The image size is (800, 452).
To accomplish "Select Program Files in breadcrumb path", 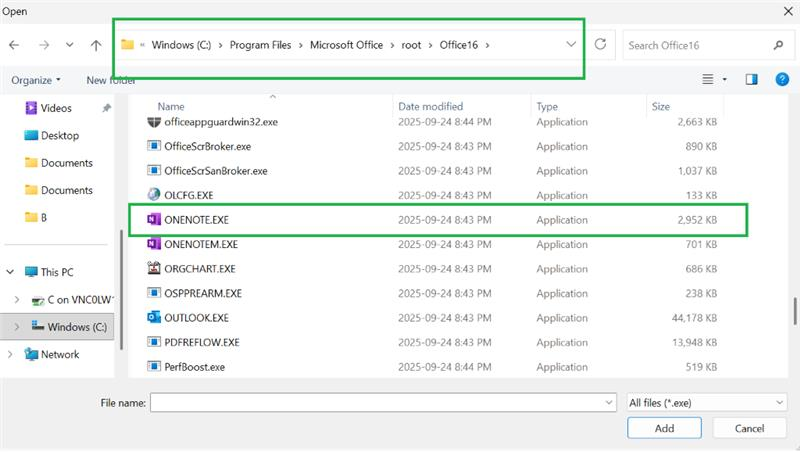I will click(x=260, y=45).
